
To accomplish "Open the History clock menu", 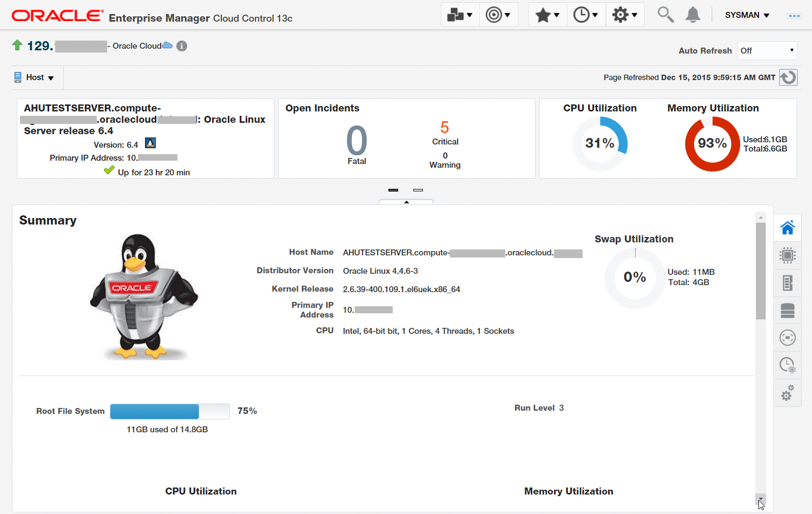I will pos(586,15).
